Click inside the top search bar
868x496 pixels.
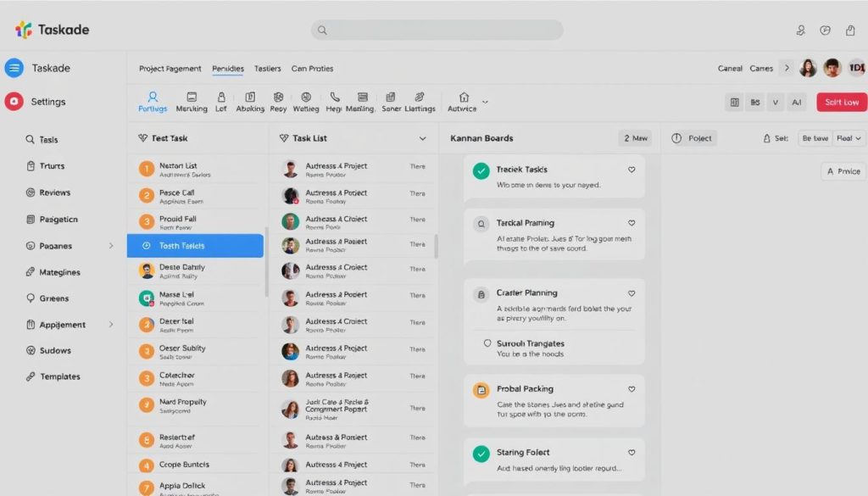click(437, 30)
